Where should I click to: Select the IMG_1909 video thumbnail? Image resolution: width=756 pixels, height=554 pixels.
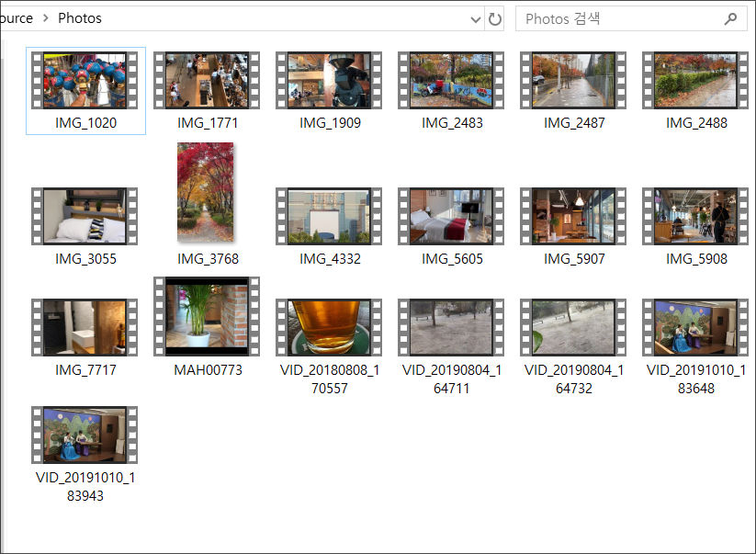click(x=329, y=81)
